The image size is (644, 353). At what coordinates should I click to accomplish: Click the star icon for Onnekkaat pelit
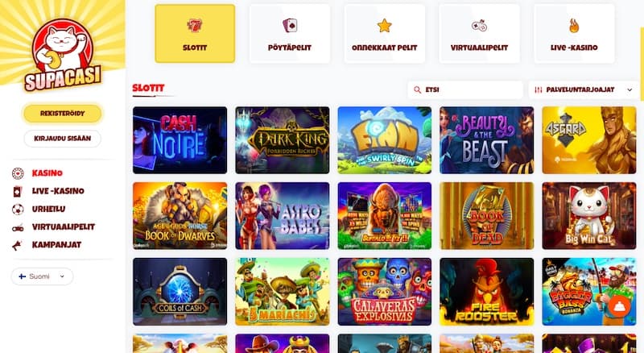point(385,26)
